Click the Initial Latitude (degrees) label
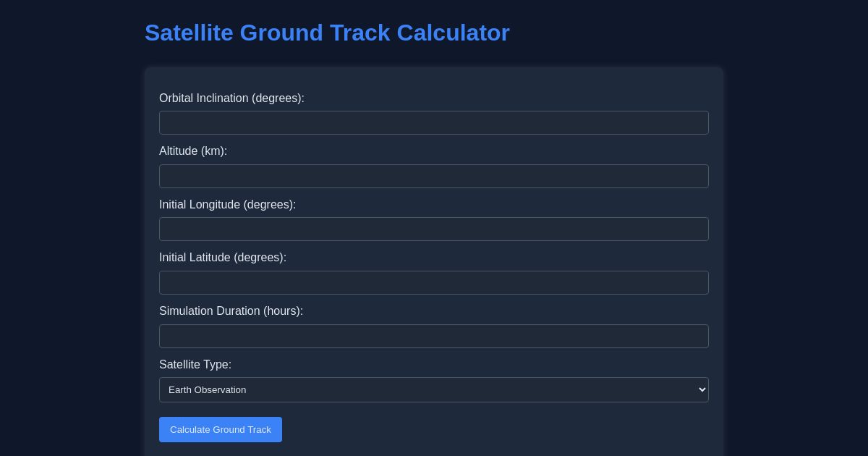Image resolution: width=868 pixels, height=456 pixels. (223, 258)
